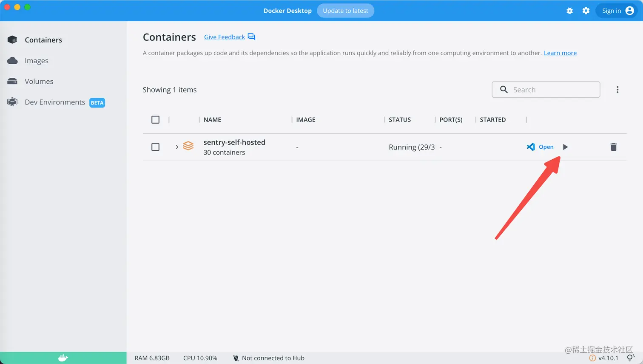Open the troubleshoot bug icon
Screen dimensions: 643x364
click(x=570, y=11)
